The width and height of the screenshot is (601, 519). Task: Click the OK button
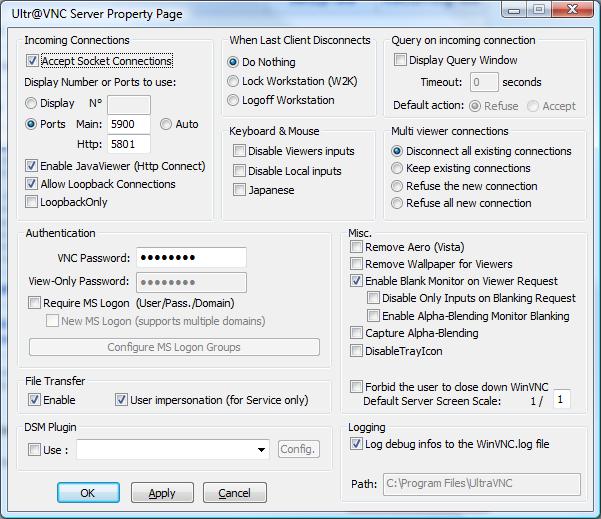[x=88, y=493]
